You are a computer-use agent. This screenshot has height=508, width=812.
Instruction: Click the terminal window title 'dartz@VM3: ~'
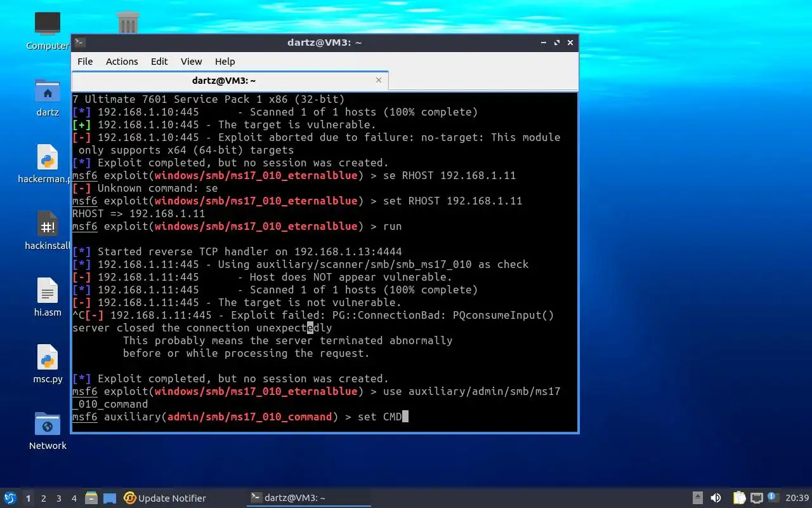pyautogui.click(x=324, y=43)
